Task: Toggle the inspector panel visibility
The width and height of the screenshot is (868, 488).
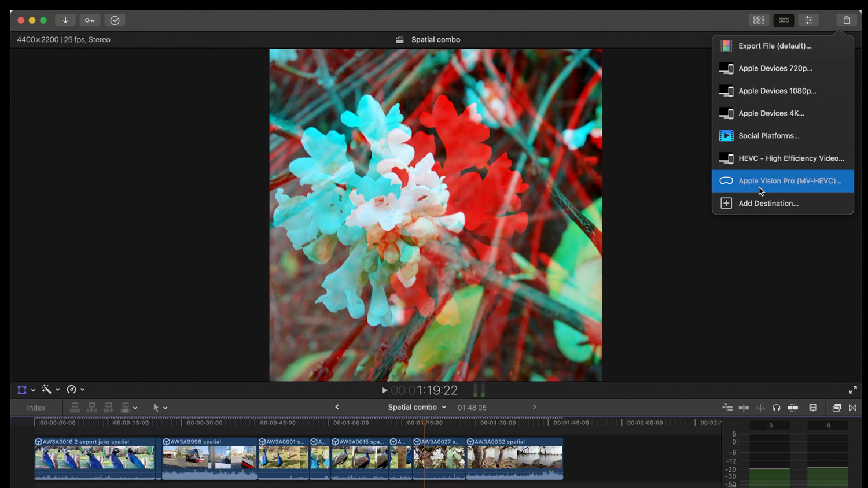Action: coord(808,20)
